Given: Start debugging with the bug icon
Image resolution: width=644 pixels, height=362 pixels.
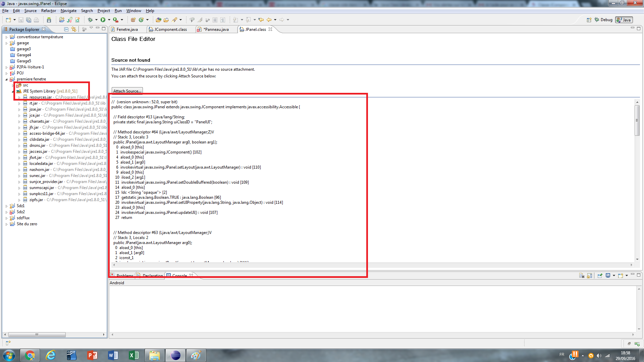Looking at the screenshot, I should point(90,20).
